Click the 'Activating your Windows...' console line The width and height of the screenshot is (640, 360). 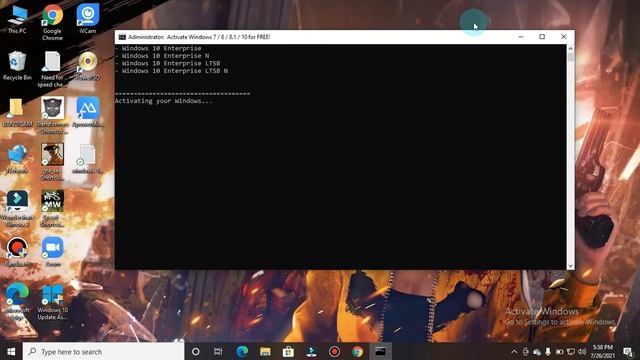pyautogui.click(x=164, y=101)
